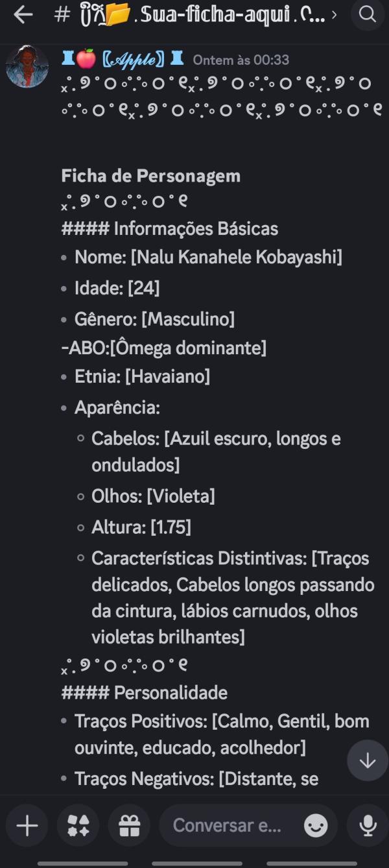Record a voice message with the microphone
389x868 pixels.
coord(368,825)
